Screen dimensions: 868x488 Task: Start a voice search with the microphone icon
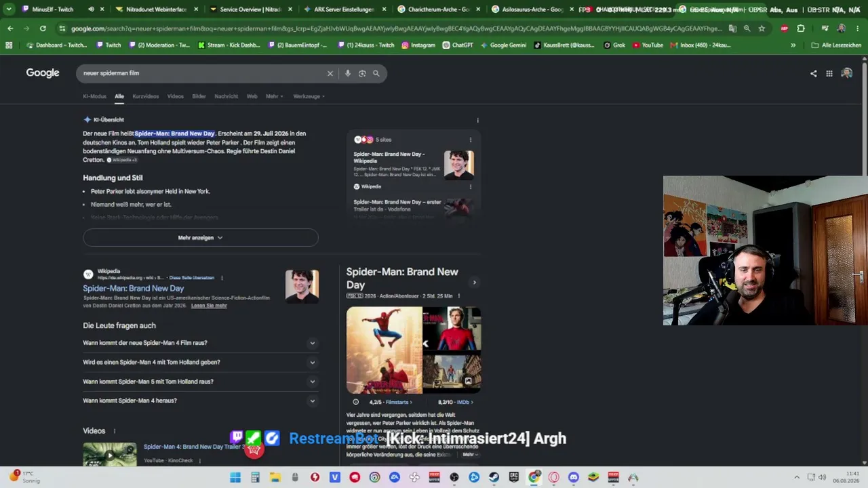(348, 73)
